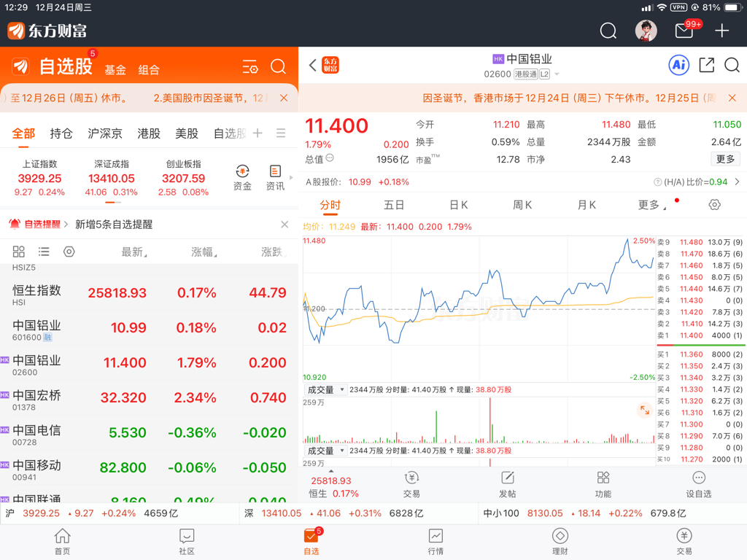
Task: Open watchlist settings list-gear icon
Action: [x=249, y=66]
